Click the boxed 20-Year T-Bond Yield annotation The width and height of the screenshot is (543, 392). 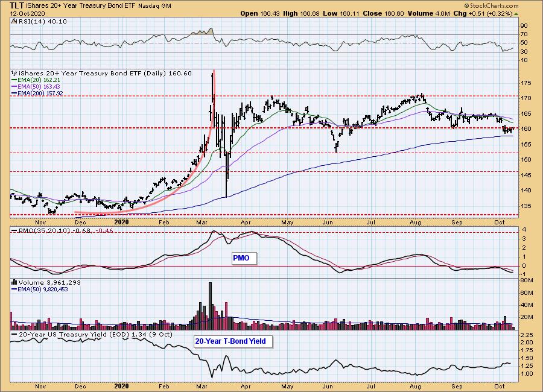[233, 341]
